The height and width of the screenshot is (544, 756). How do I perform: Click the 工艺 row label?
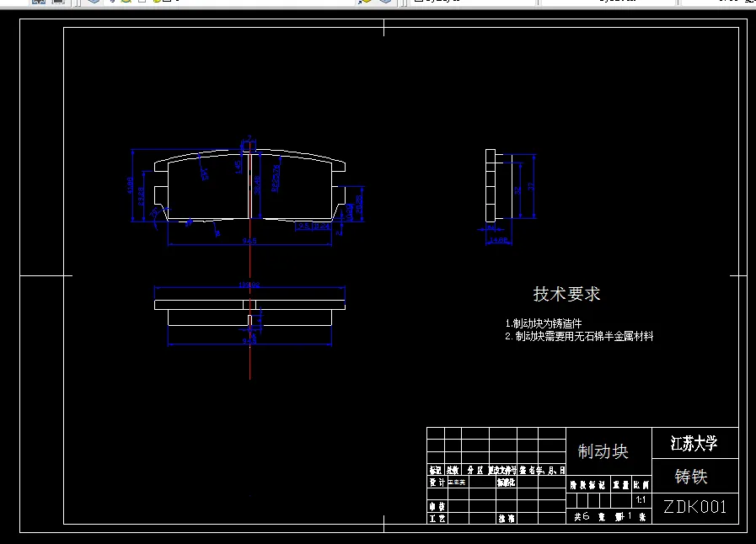pyautogui.click(x=437, y=519)
